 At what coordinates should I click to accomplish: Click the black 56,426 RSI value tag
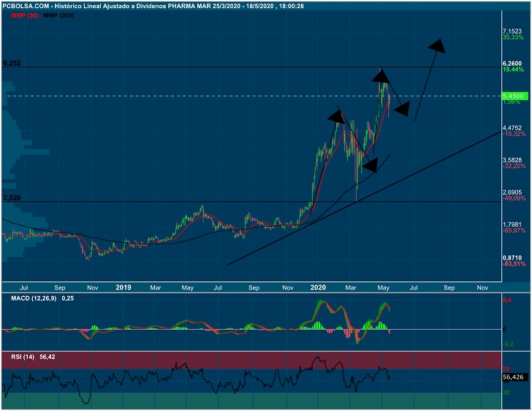pos(515,377)
